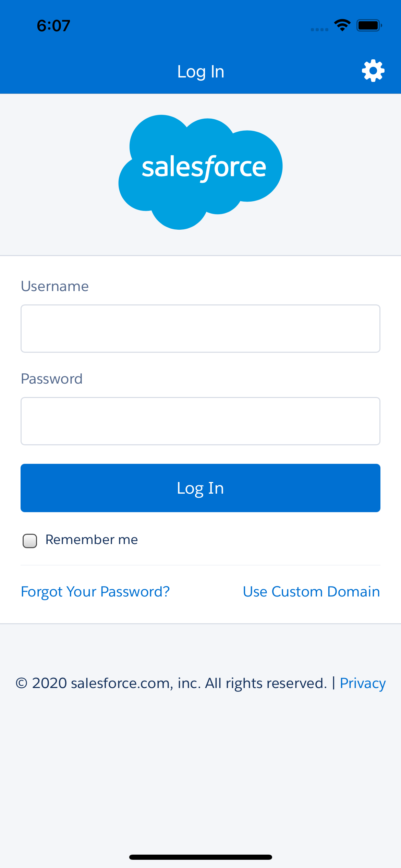This screenshot has width=401, height=868.
Task: Open the Forgot Your Password link
Action: click(95, 592)
